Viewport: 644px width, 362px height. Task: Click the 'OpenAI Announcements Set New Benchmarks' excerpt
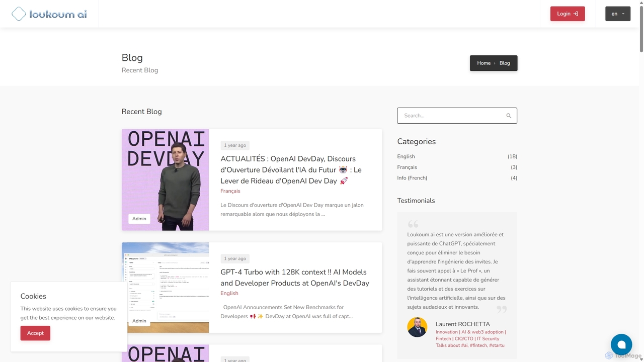tap(287, 312)
